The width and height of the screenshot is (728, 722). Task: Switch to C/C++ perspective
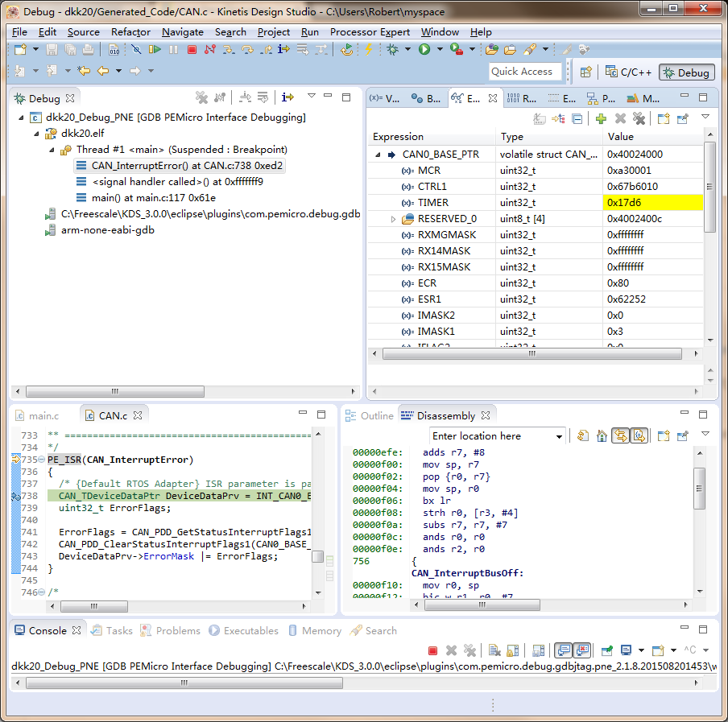coord(629,72)
